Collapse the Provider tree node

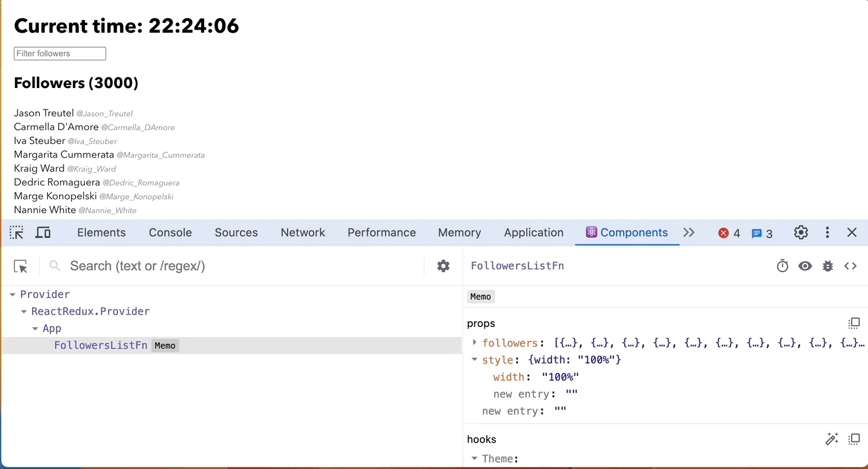tap(13, 294)
